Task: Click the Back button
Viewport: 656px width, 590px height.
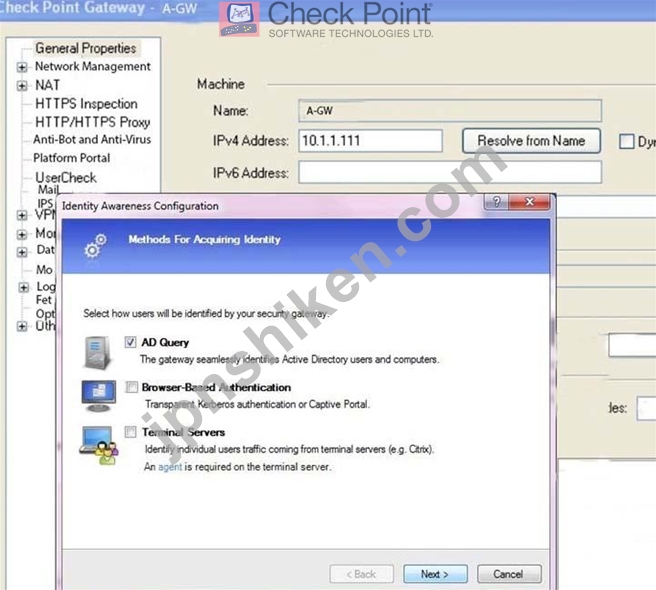Action: [x=361, y=574]
